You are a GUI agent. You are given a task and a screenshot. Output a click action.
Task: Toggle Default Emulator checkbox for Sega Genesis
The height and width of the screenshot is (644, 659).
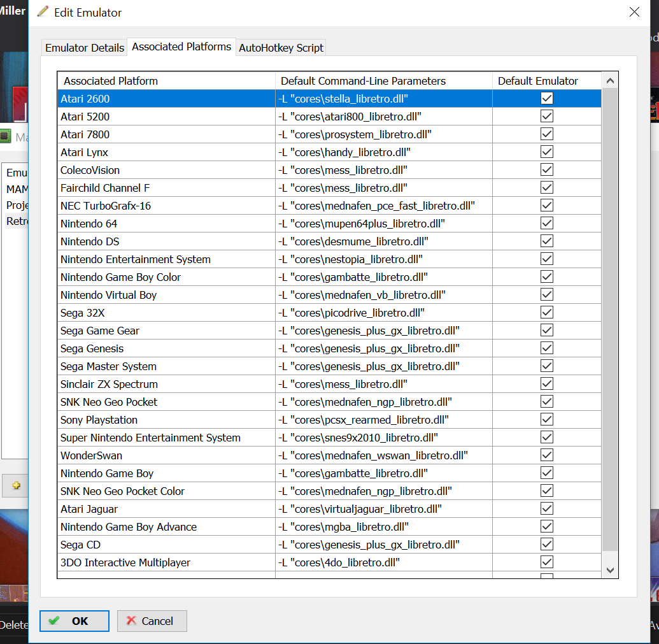(x=546, y=348)
